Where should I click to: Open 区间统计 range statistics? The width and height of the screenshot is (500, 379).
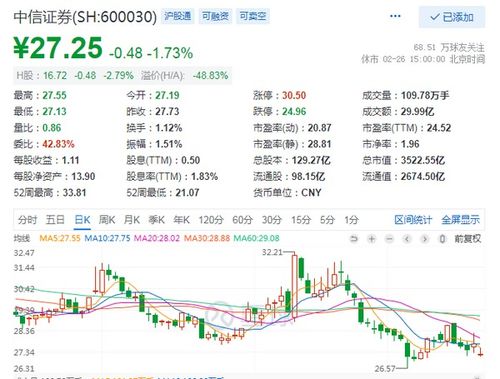413,220
